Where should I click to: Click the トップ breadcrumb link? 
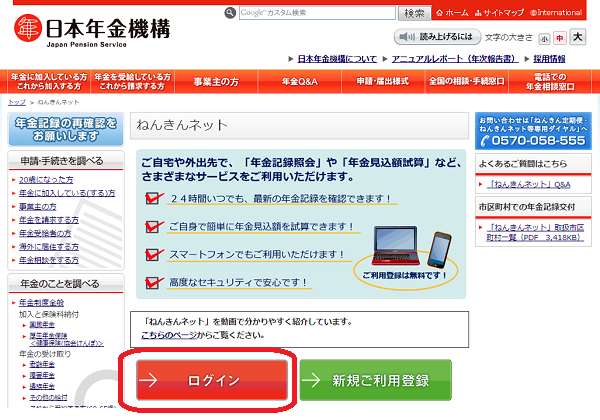point(17,102)
